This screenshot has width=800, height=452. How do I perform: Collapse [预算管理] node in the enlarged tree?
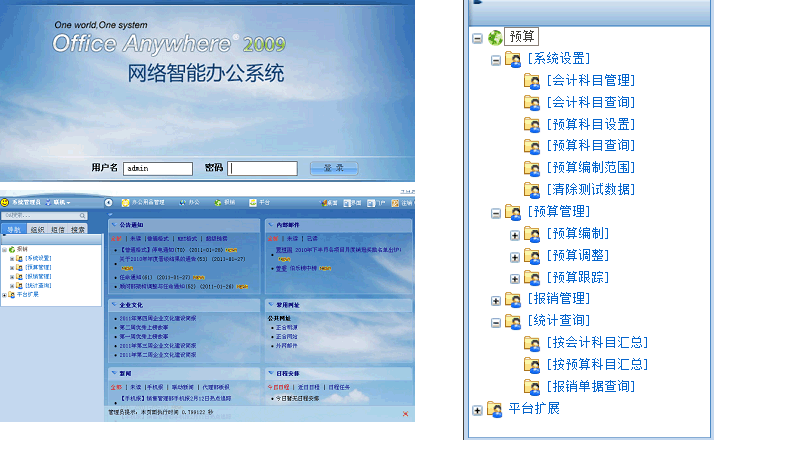[x=495, y=213]
